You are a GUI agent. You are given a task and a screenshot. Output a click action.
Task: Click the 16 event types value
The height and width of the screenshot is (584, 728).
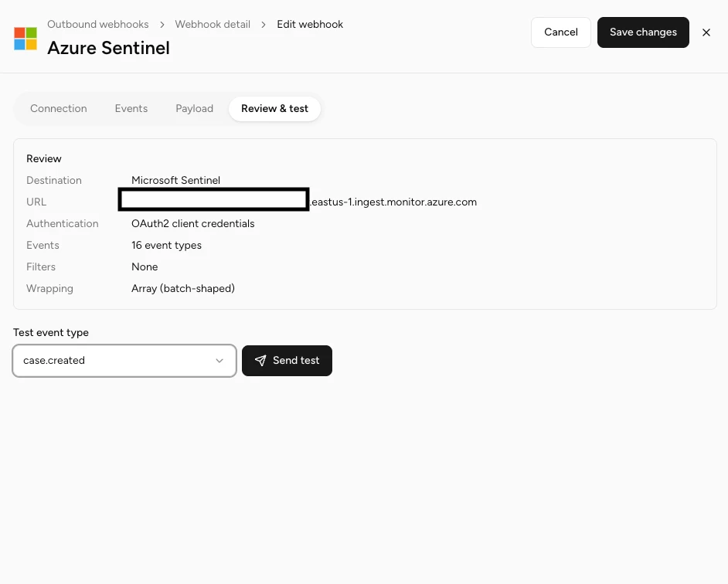[167, 245]
